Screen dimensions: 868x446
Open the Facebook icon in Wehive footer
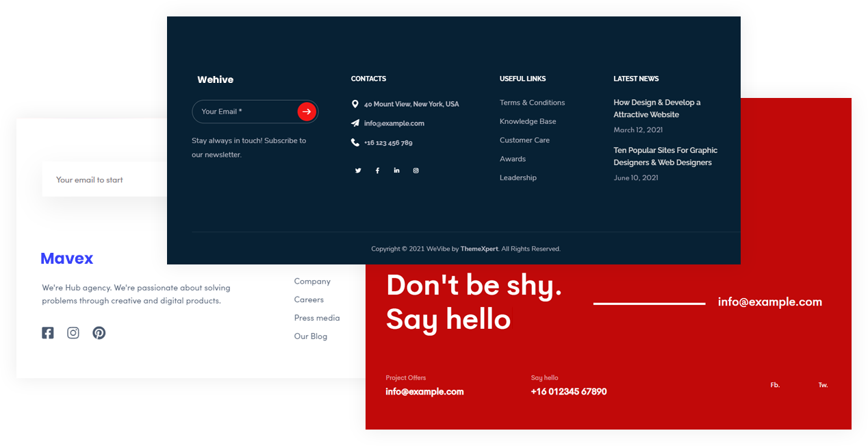tap(377, 171)
